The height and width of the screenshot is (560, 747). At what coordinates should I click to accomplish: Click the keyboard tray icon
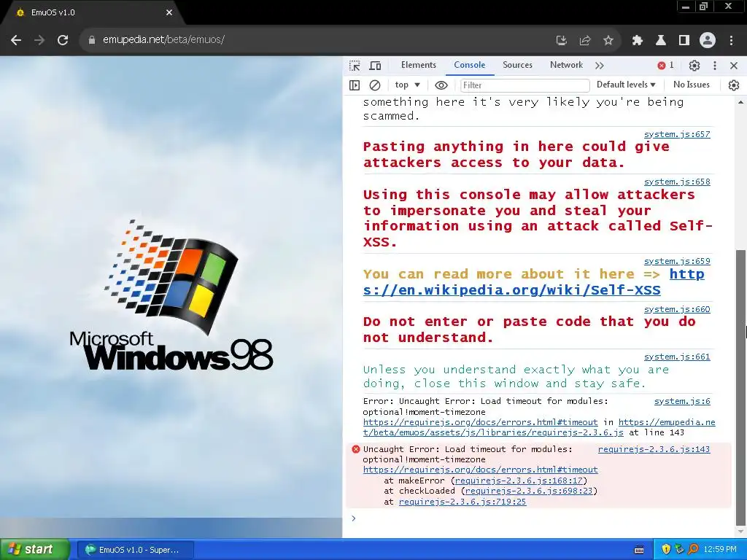[639, 550]
